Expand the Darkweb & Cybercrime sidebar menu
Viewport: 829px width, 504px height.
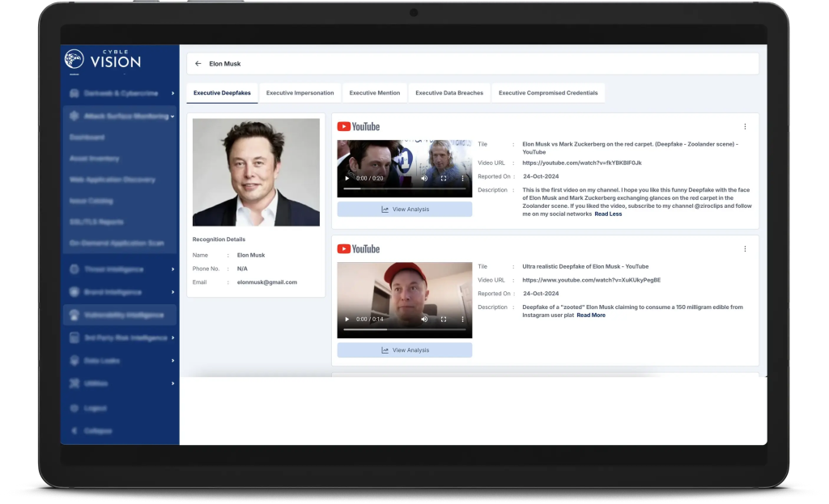(x=120, y=93)
